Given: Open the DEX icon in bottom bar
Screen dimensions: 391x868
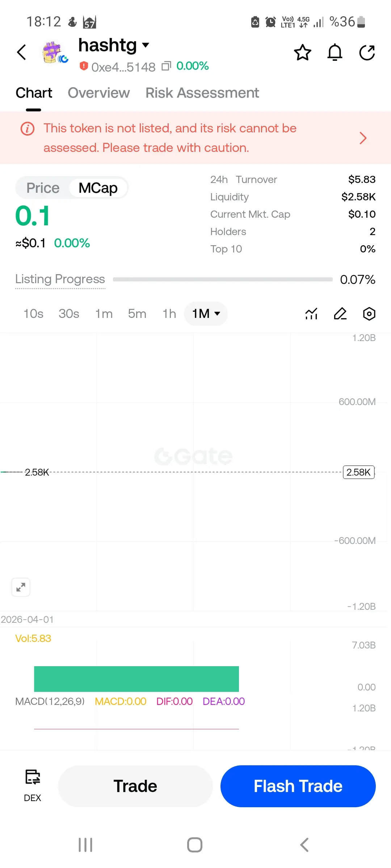Looking at the screenshot, I should 33,786.
